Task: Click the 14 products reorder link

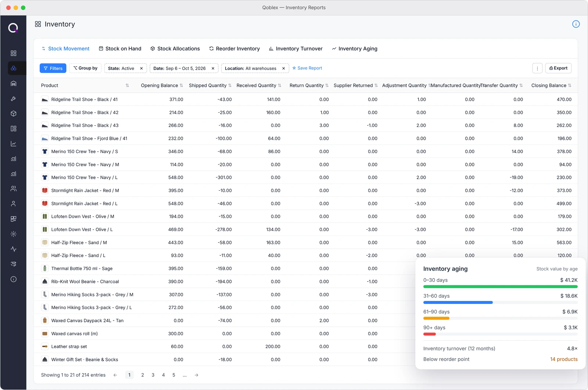Action: pos(564,359)
